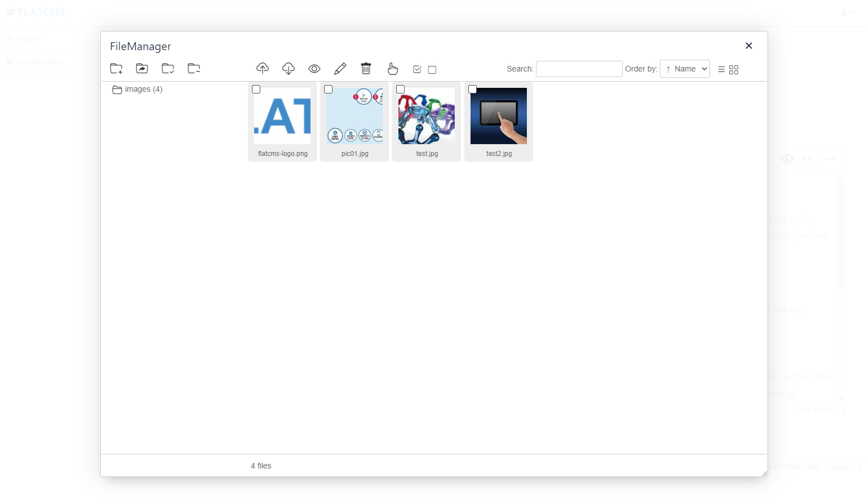The image size is (865, 504).
Task: Click the rename folder icon
Action: pos(168,69)
